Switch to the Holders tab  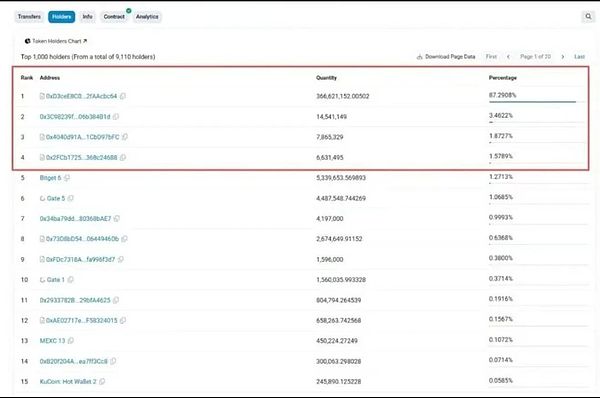(62, 17)
